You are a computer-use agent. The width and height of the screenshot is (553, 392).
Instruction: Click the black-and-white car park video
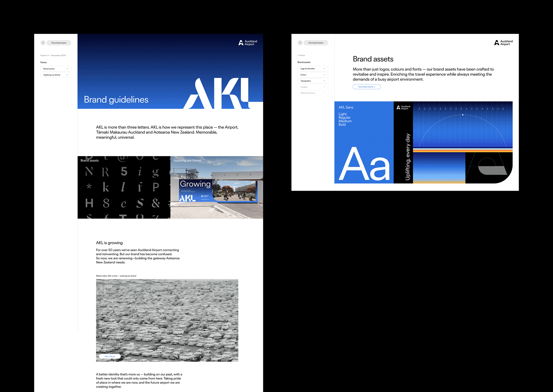click(x=167, y=320)
